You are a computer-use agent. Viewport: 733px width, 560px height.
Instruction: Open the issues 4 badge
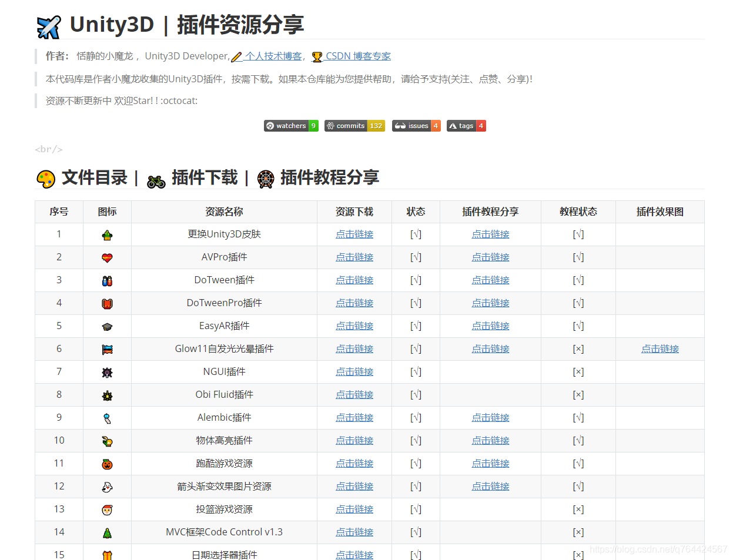click(x=416, y=126)
